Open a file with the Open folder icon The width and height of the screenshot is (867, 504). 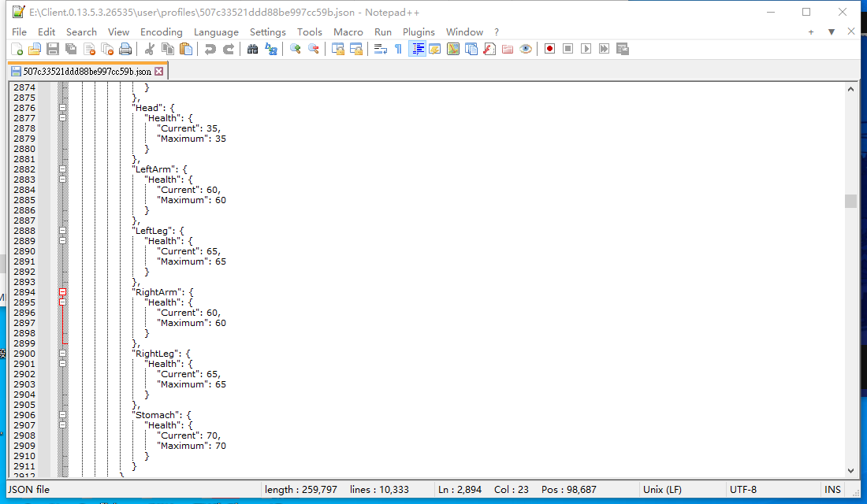[x=34, y=49]
